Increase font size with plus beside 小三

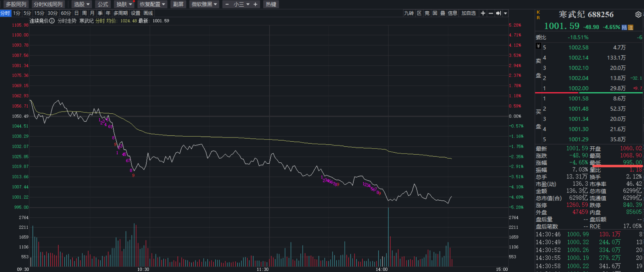(255, 4)
